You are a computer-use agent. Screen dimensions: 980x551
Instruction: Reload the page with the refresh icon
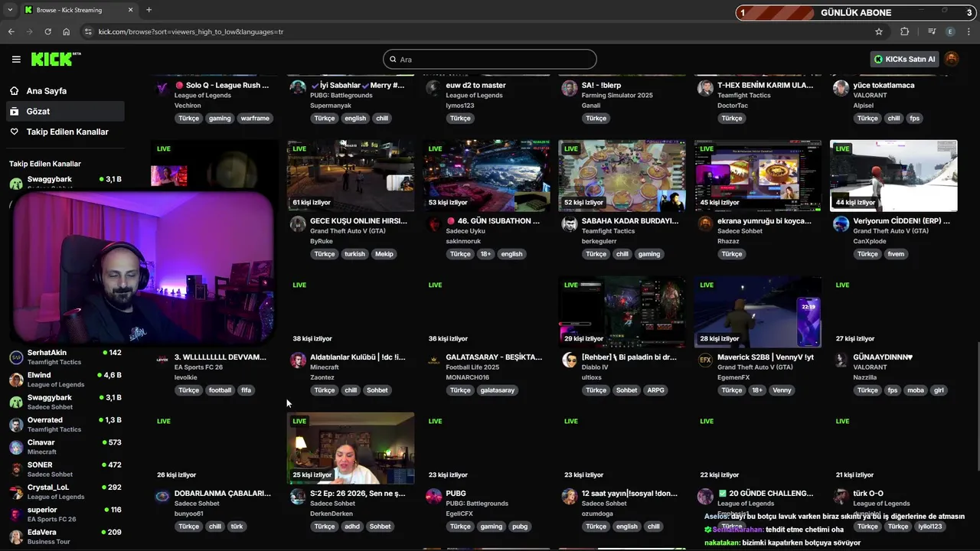(47, 31)
